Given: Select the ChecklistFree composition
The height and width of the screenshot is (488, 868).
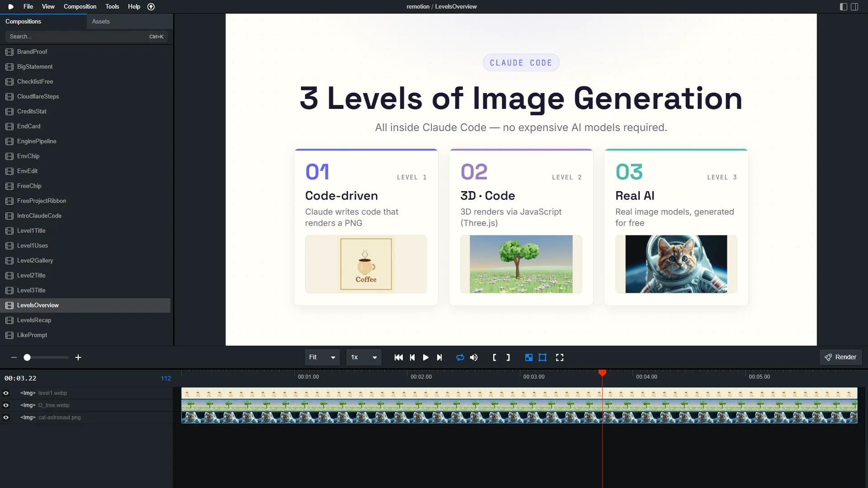Looking at the screenshot, I should [85, 82].
